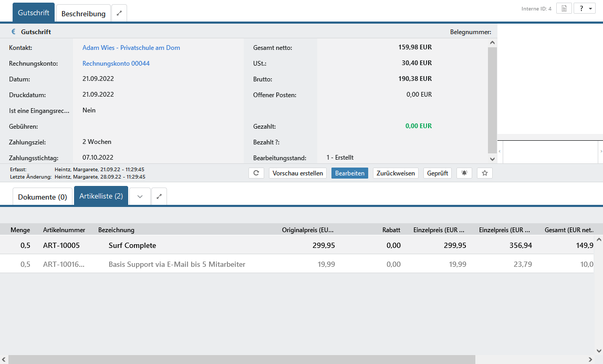Open contact link Adam Wies - Privatschule am Dom

click(131, 48)
